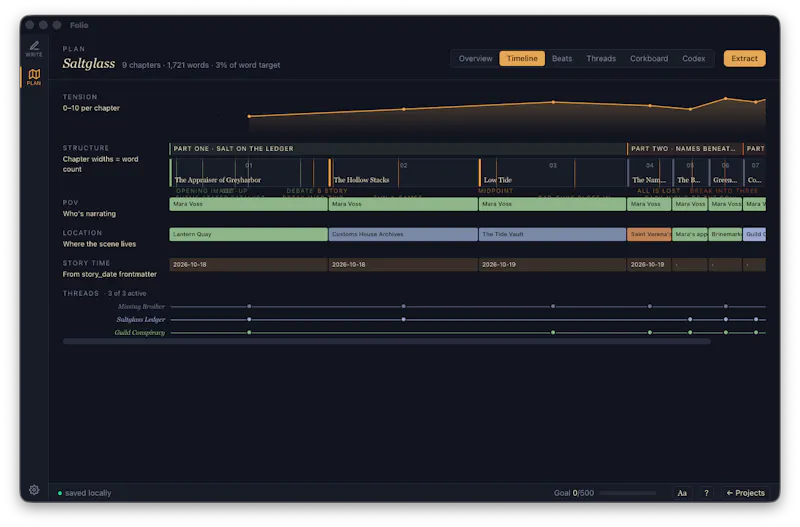Viewport: 800px width, 527px height.
Task: Select the Guild Conspiracy thread label
Action: (x=140, y=333)
